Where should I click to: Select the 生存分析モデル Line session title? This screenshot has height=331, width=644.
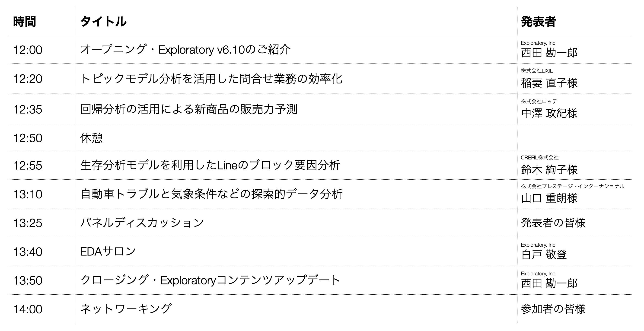(x=210, y=165)
